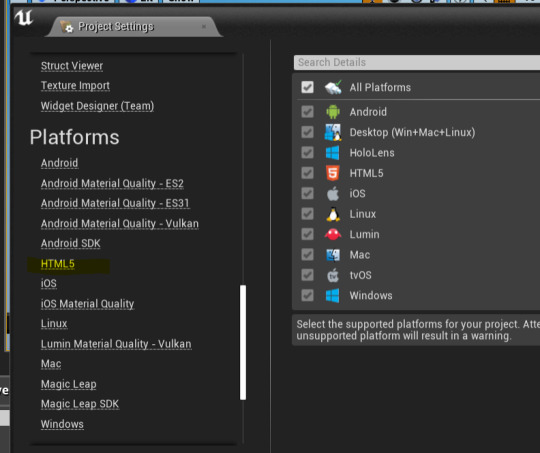
Task: Open Android Material Quality - Vulkan
Action: pyautogui.click(x=120, y=224)
